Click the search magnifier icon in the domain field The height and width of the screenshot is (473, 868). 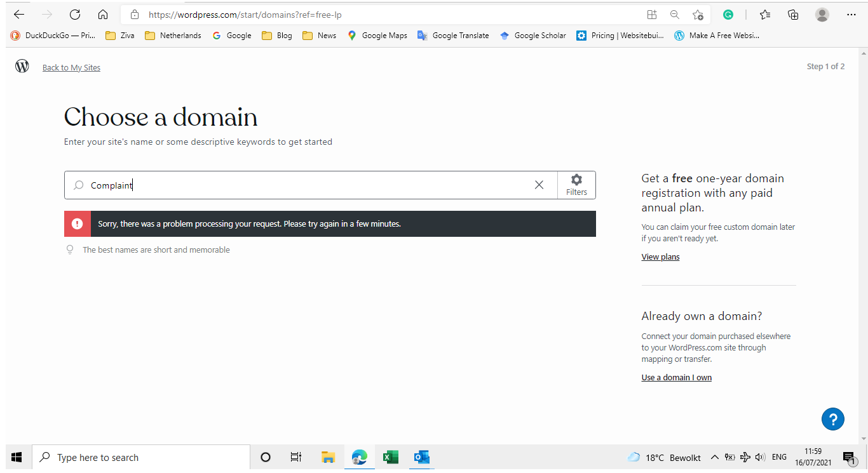coord(79,185)
